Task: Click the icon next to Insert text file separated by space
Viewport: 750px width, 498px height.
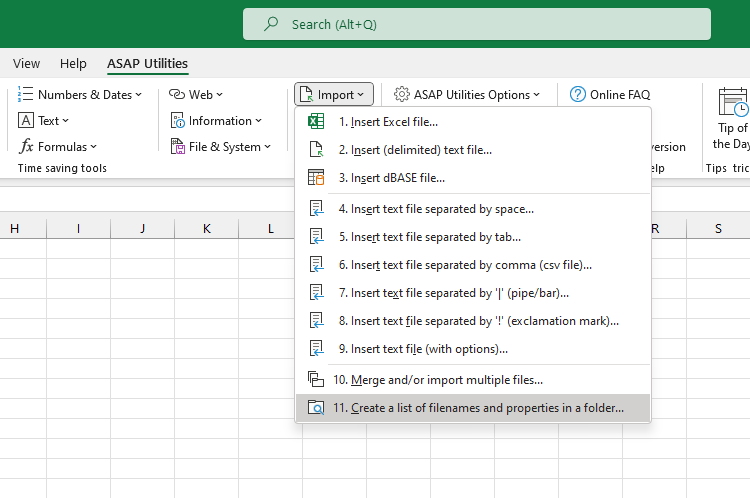Action: coord(316,209)
